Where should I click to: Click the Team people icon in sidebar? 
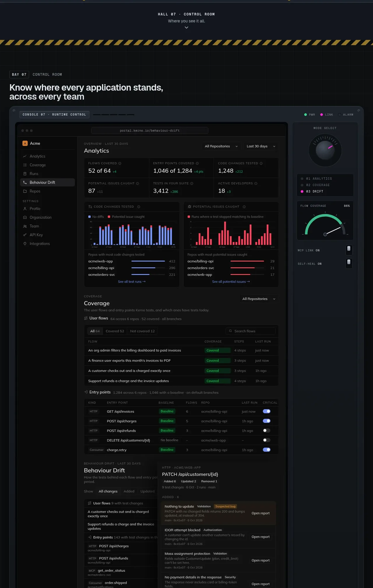click(x=25, y=226)
